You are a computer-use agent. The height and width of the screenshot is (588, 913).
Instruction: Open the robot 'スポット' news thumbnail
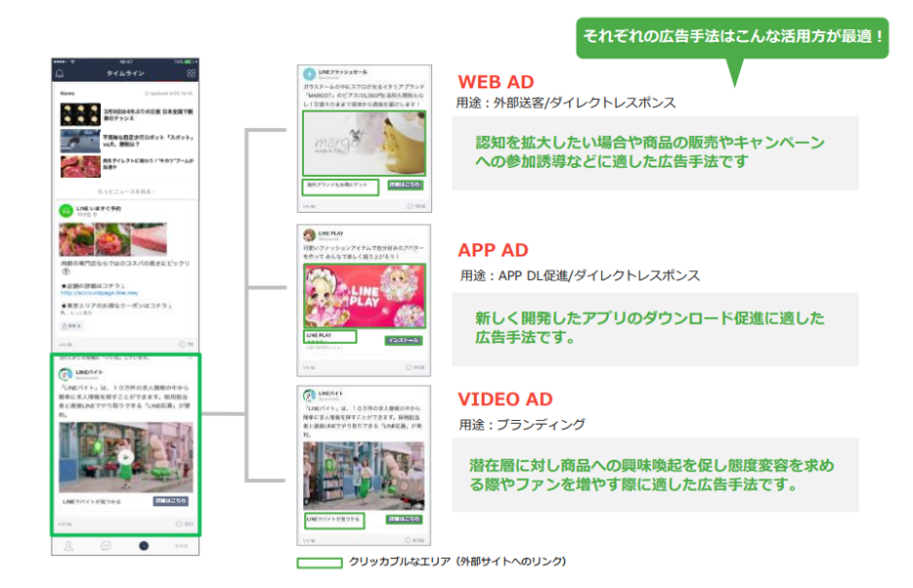(80, 141)
